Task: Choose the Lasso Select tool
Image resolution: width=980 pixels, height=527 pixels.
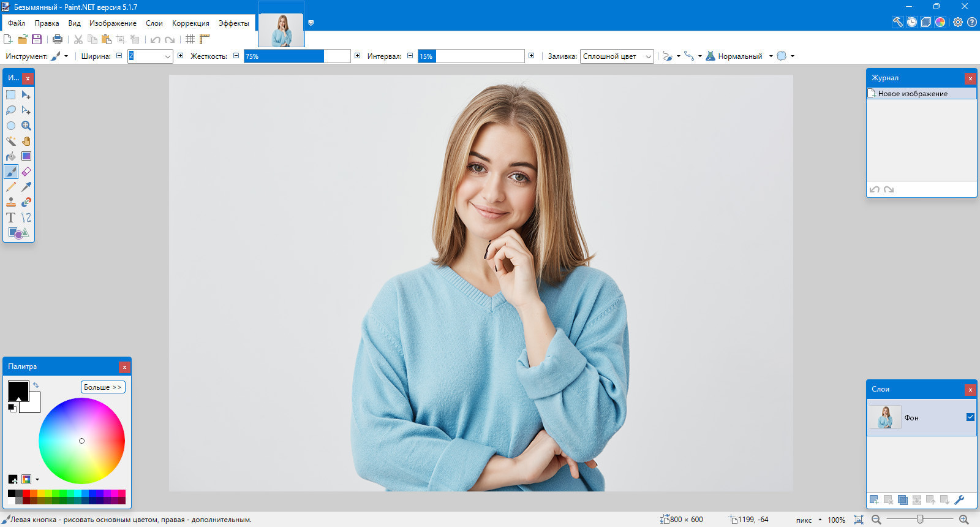Action: coord(11,110)
